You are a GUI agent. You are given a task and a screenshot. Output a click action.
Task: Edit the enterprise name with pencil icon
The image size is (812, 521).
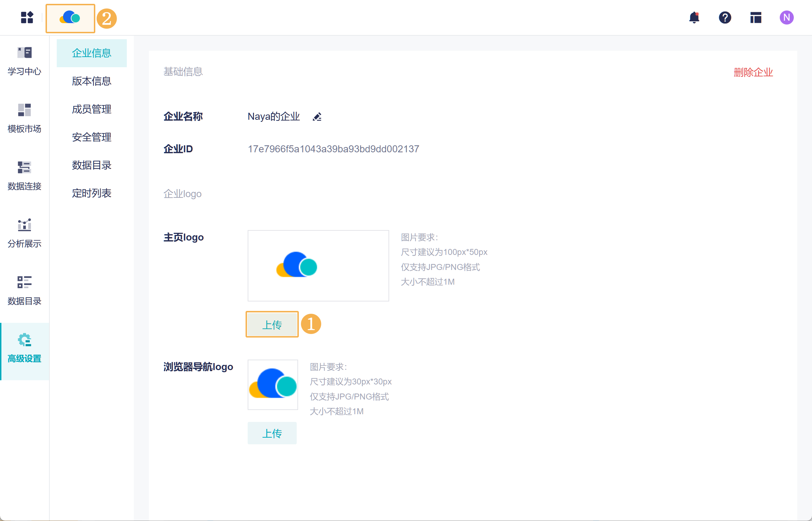[317, 117]
